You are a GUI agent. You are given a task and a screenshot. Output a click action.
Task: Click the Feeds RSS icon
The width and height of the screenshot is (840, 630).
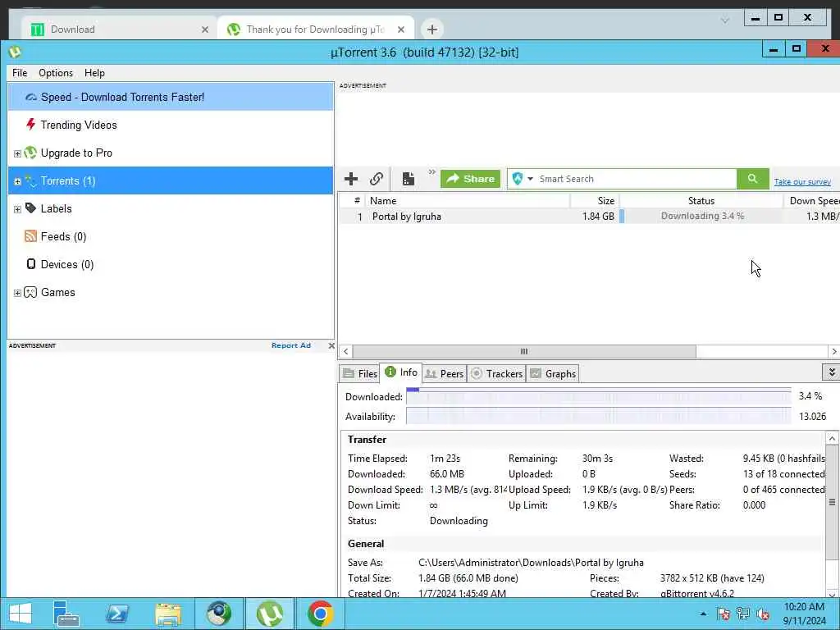click(x=30, y=236)
